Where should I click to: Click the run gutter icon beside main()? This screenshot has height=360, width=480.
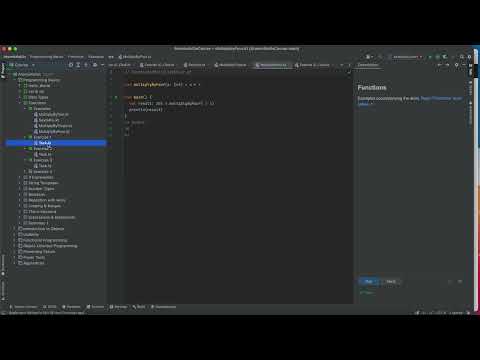116,97
